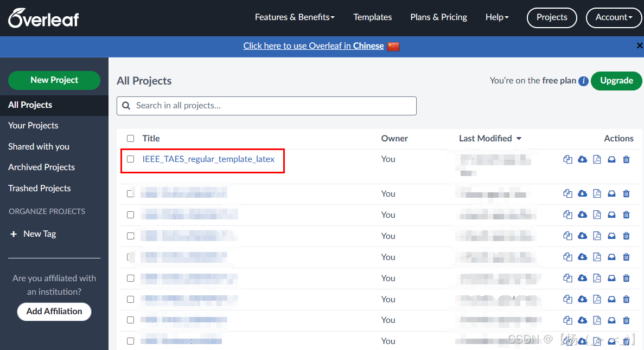644x350 pixels.
Task: Copy the IEEE_TAES_regular_template_latex project
Action: [x=568, y=159]
